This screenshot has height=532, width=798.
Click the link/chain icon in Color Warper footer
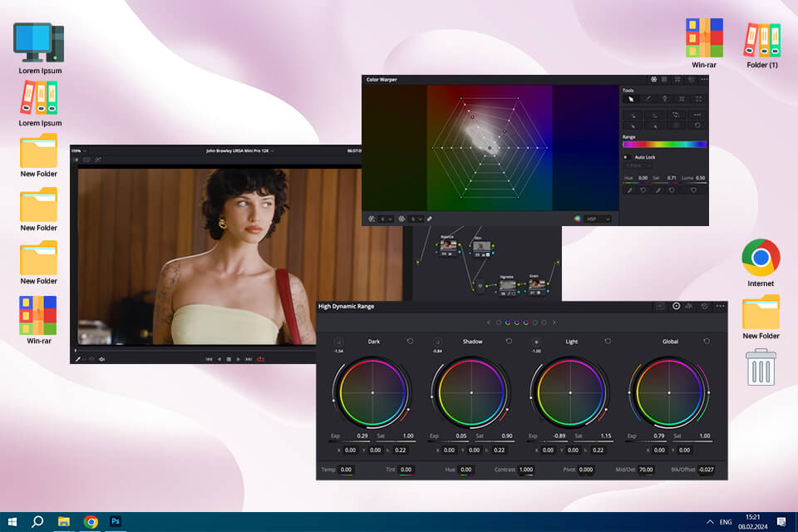[x=430, y=219]
